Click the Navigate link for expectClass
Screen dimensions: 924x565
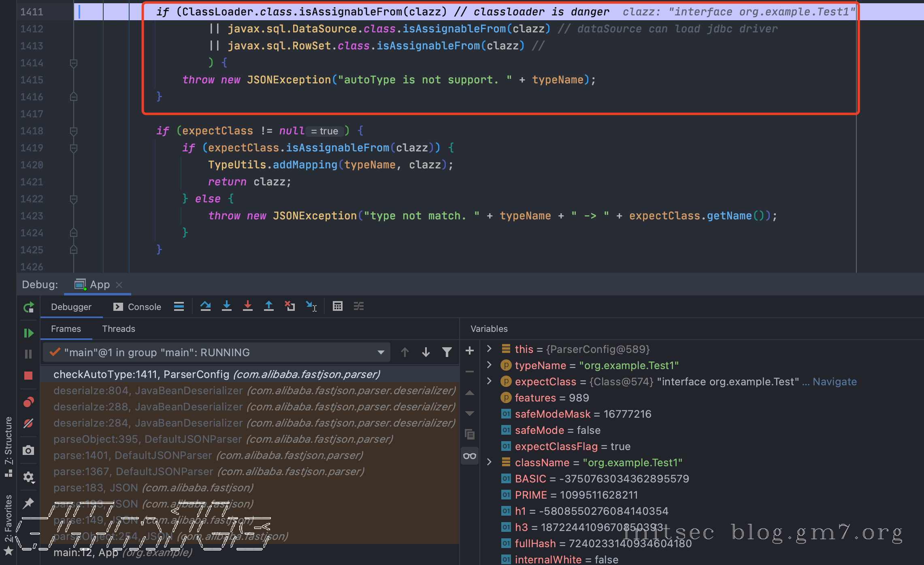tap(835, 382)
